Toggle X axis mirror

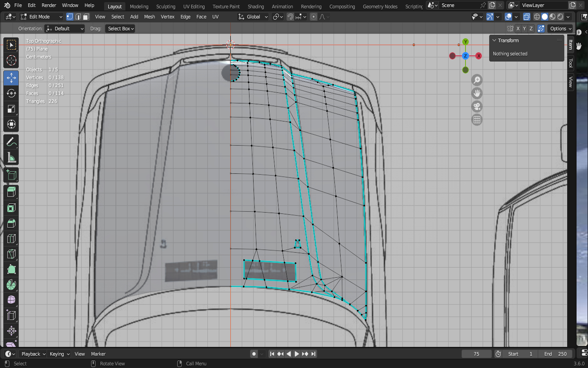(518, 29)
